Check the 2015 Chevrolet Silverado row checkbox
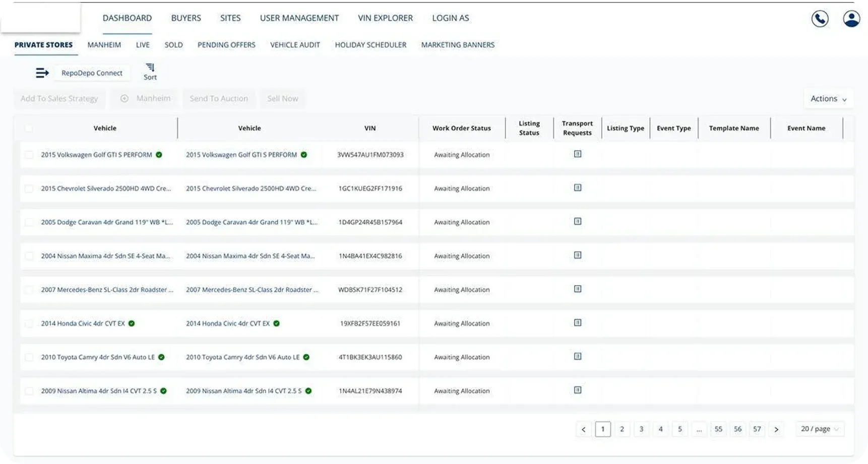 pyautogui.click(x=29, y=188)
